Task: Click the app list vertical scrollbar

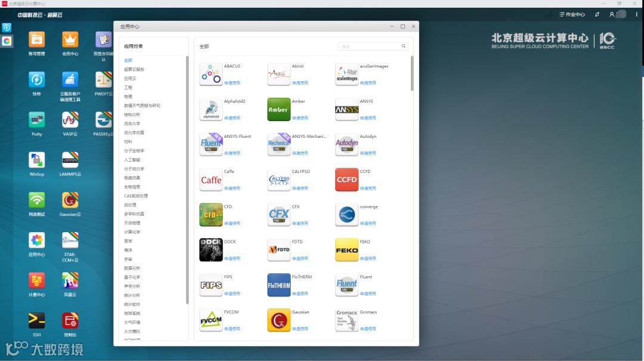Action: pyautogui.click(x=412, y=73)
